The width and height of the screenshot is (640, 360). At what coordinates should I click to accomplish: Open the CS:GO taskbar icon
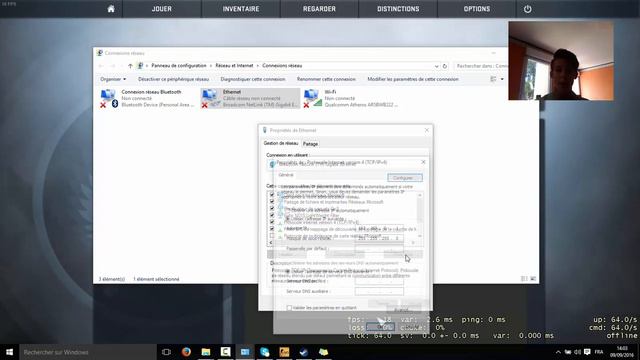point(284,352)
